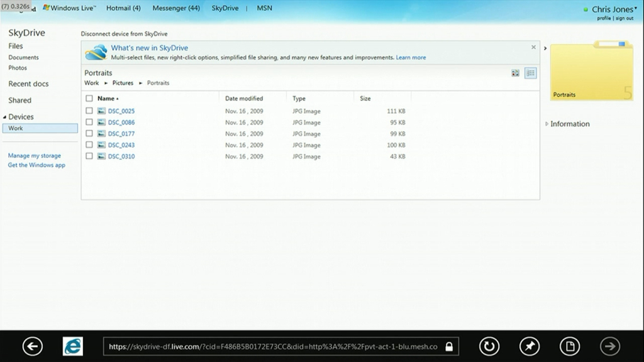This screenshot has width=644, height=362.
Task: Click the SkyDrive heading in sidebar
Action: [26, 33]
